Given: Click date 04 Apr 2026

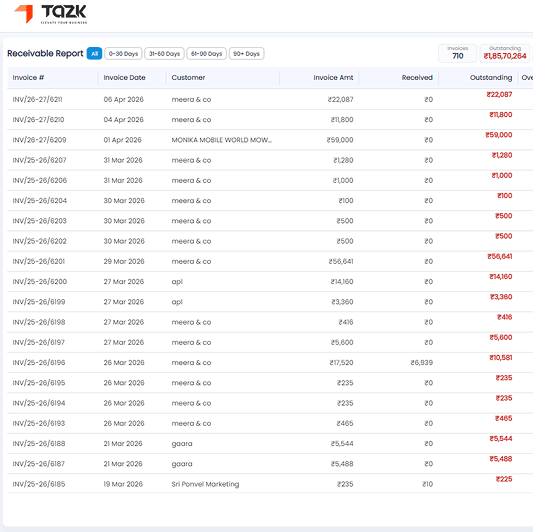Looking at the screenshot, I should pyautogui.click(x=123, y=120).
